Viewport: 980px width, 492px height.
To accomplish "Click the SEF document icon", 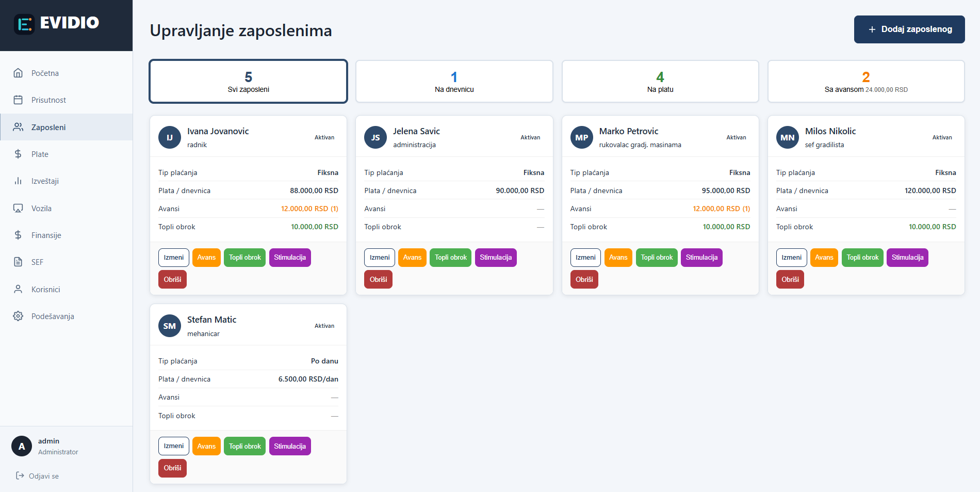I will coord(19,262).
